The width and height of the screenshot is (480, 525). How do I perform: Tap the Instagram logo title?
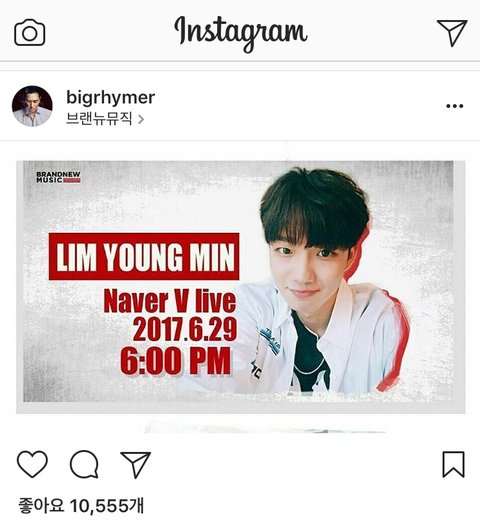240,34
